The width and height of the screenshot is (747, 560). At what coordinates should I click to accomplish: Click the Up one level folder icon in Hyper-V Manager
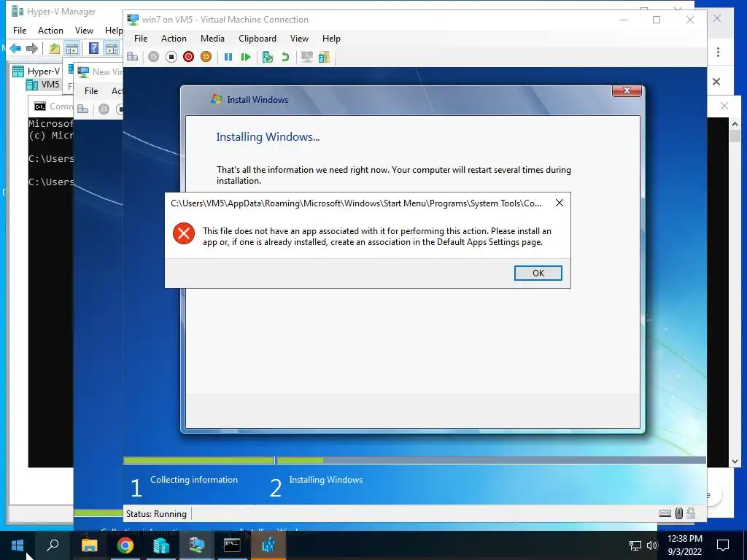click(54, 48)
